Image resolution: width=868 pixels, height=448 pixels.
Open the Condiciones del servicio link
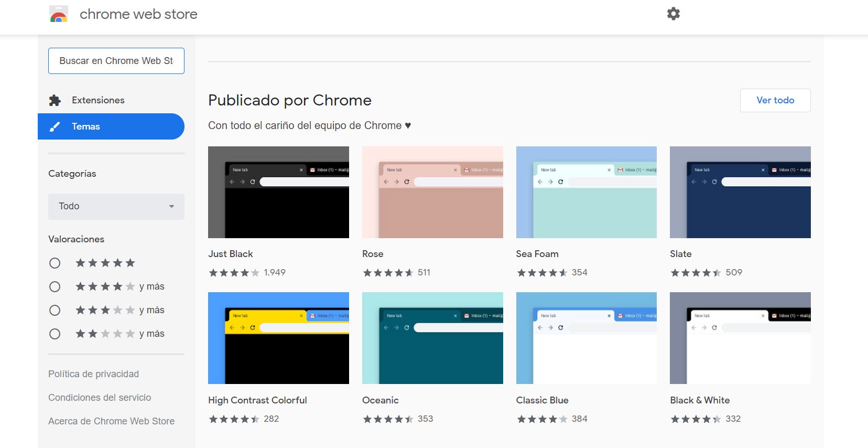tap(100, 398)
